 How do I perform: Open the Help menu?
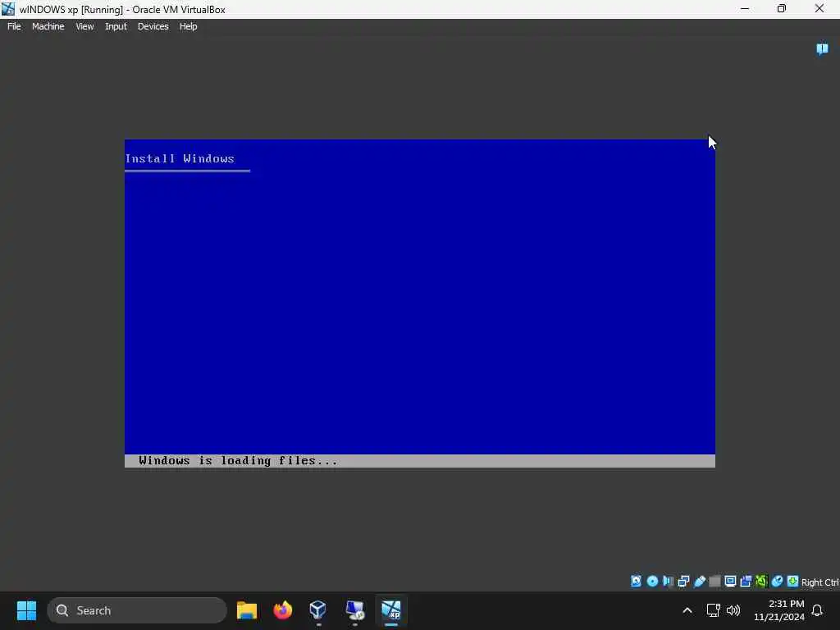(x=188, y=26)
